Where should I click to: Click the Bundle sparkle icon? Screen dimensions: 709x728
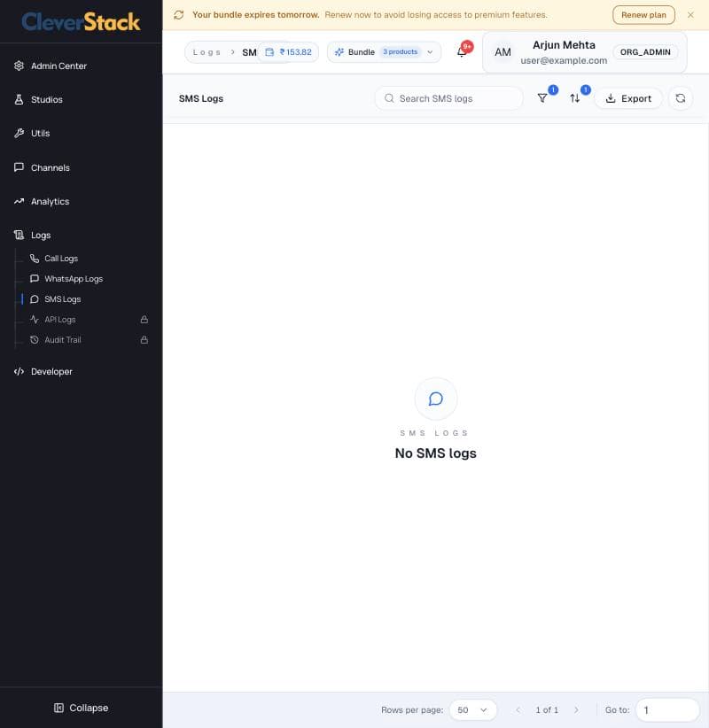click(x=339, y=52)
